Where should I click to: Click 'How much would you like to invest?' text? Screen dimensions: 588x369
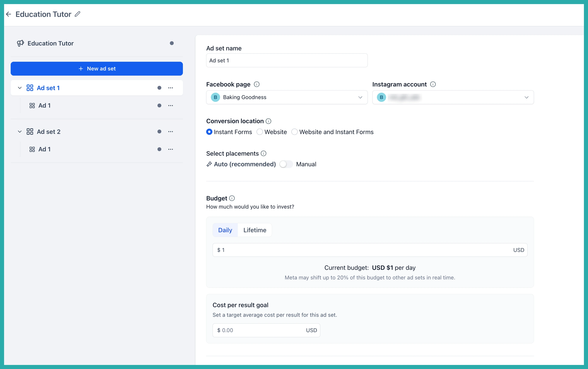pyautogui.click(x=250, y=207)
